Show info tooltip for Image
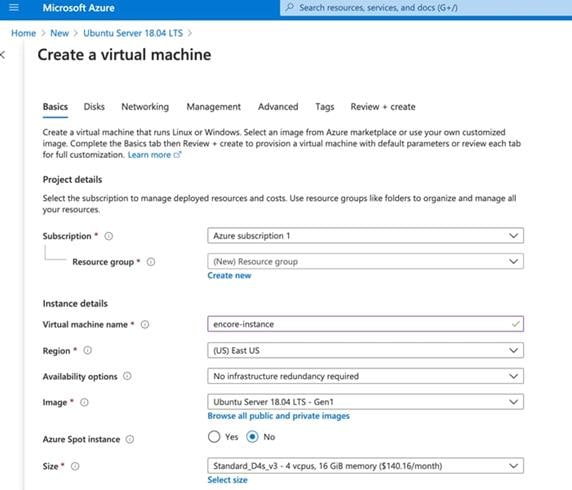Viewport: 572px width, 490px height. 84,402
